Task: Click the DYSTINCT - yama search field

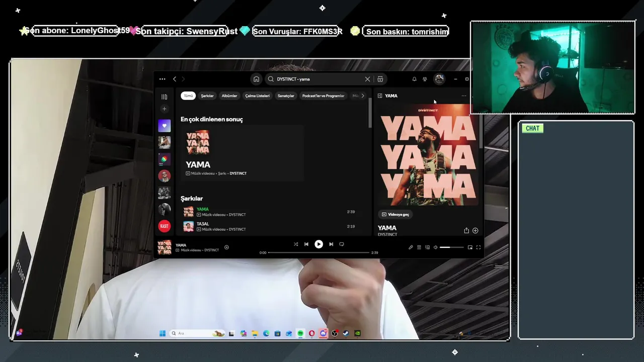Action: [319, 79]
